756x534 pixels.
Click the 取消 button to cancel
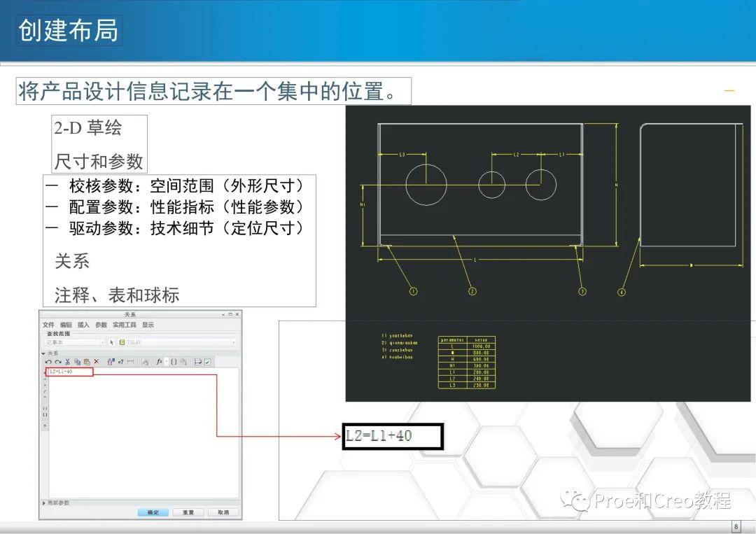[223, 512]
